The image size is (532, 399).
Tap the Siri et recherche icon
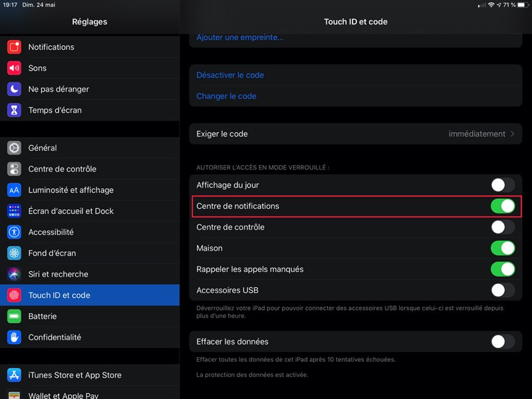pos(14,274)
